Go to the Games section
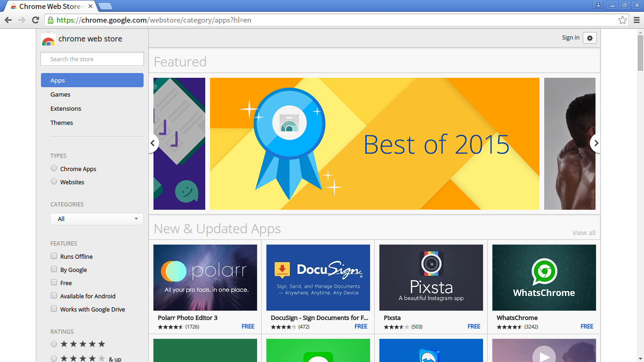 (60, 94)
